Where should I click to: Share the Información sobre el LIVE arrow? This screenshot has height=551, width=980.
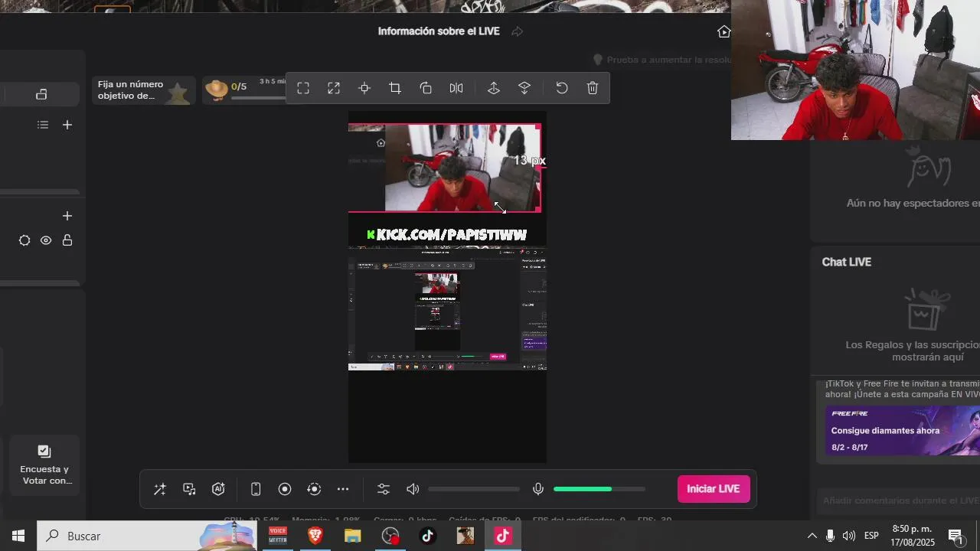pyautogui.click(x=517, y=31)
